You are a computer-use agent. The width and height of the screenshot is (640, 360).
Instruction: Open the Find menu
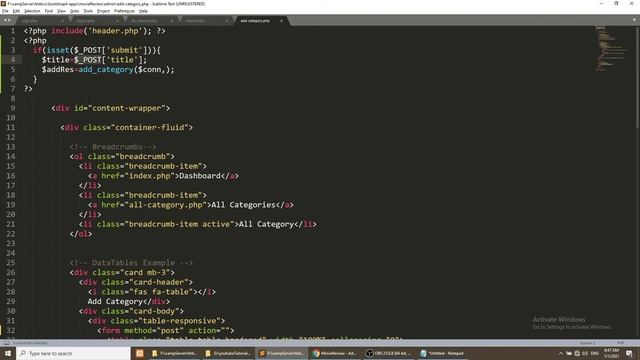(x=49, y=11)
